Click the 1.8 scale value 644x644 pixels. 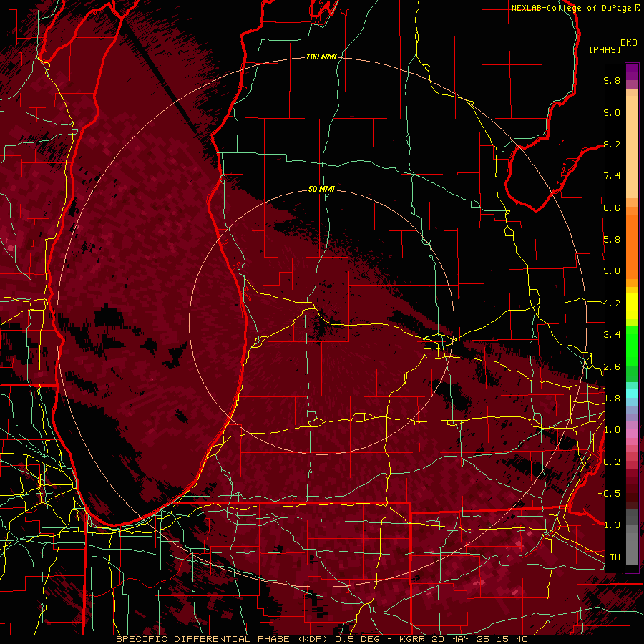[x=612, y=399]
